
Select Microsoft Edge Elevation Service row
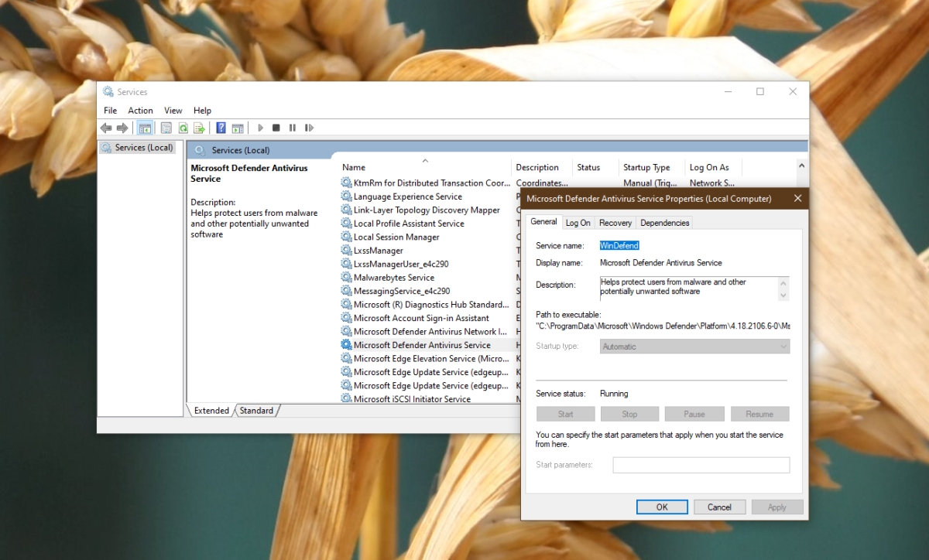coord(430,359)
